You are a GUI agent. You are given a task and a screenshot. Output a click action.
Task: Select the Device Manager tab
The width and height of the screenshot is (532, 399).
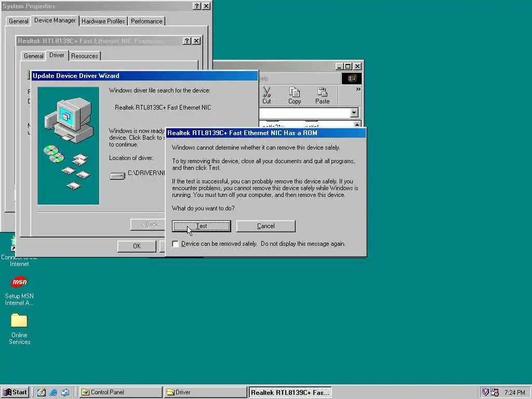[x=55, y=20]
